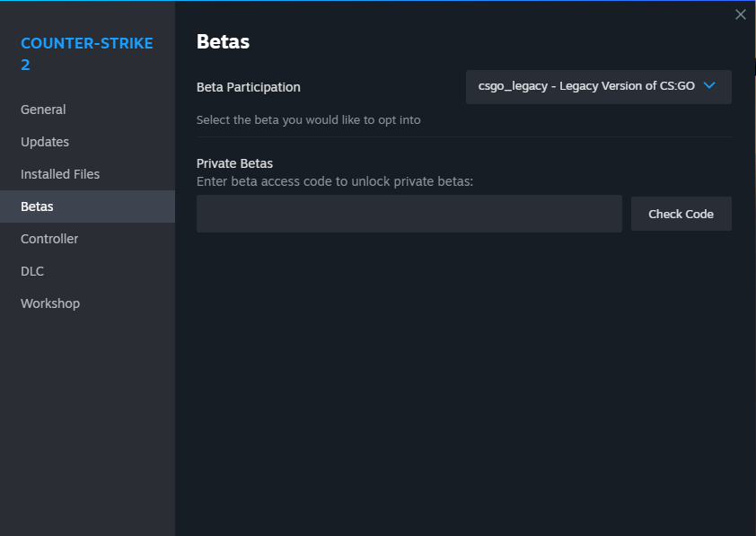Open the Beta Participation dropdown

(598, 87)
